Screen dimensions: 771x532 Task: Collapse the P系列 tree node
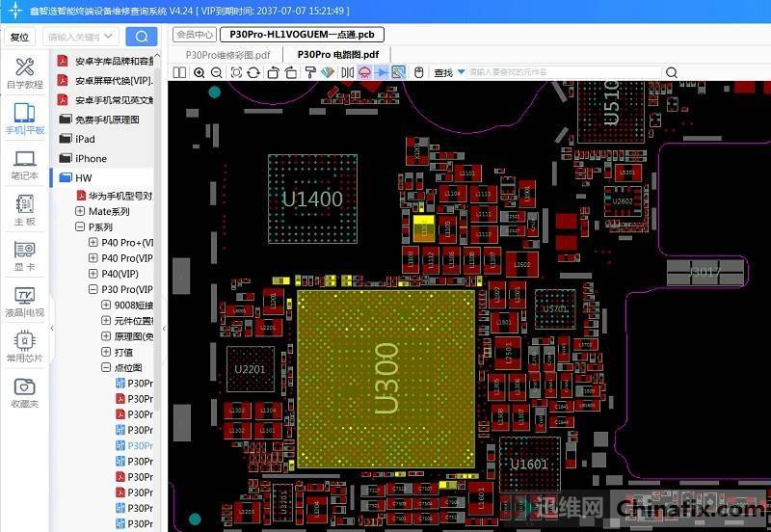tap(80, 226)
